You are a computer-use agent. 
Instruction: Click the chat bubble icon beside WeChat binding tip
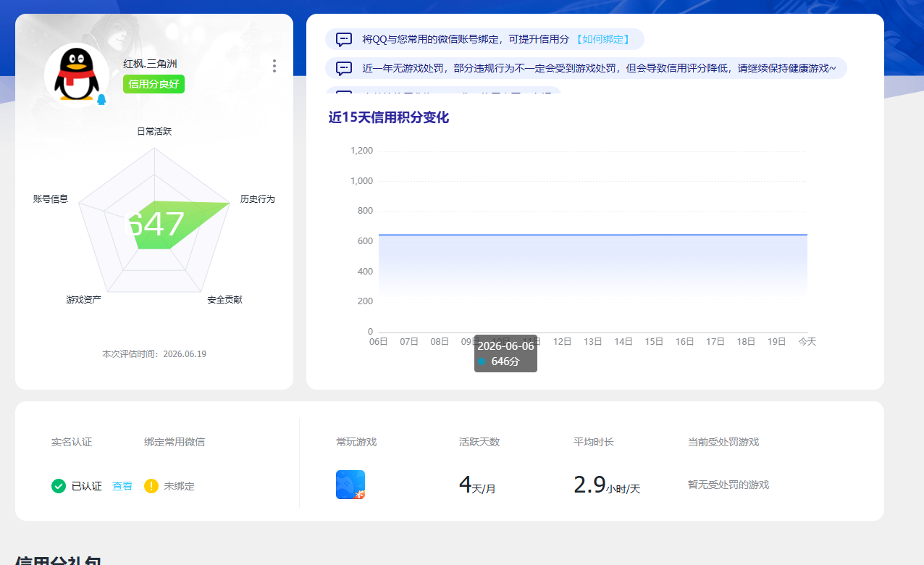344,39
